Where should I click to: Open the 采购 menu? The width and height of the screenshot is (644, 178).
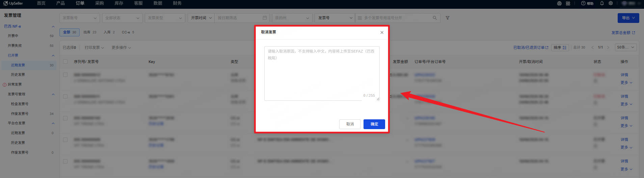100,3
